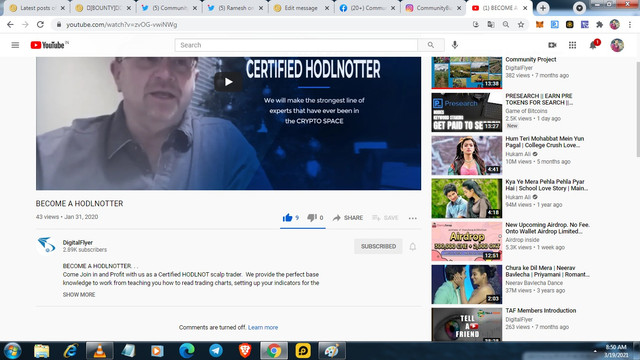The height and width of the screenshot is (360, 640).
Task: Click the Hukam Ali channel under Hum Teri
Action: tap(518, 154)
